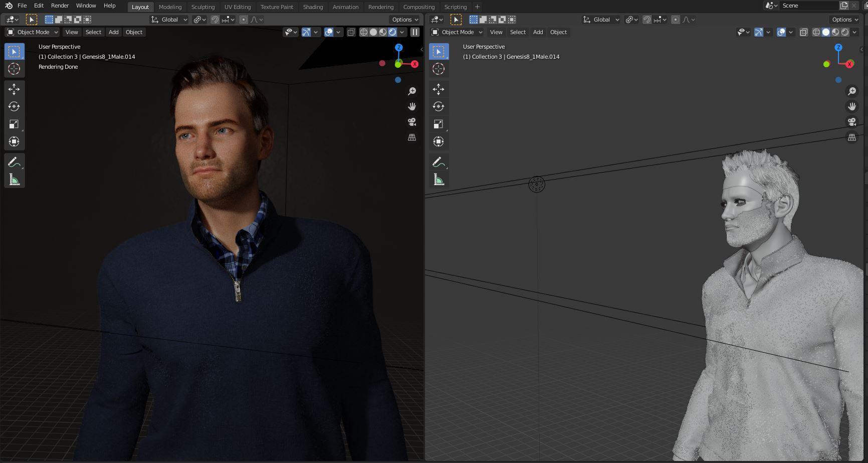Choose the Measure tool in left viewport
This screenshot has height=463, width=868.
tap(14, 180)
